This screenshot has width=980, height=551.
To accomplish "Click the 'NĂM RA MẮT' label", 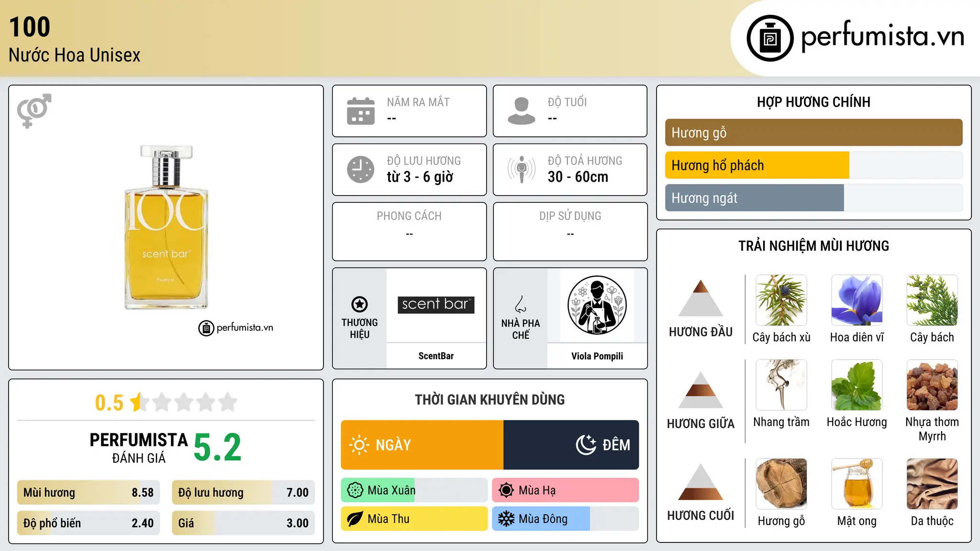I will (x=418, y=102).
